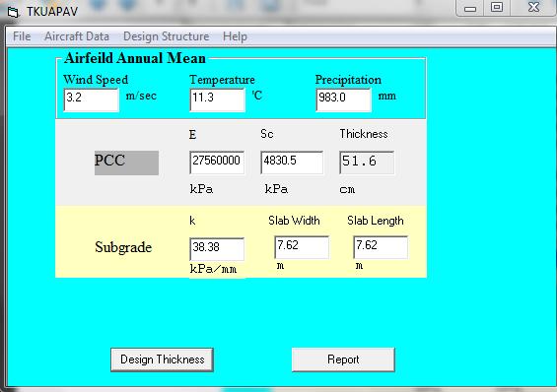This screenshot has height=392, width=557.
Task: Click the kPa/mm unit label
Action: (213, 269)
